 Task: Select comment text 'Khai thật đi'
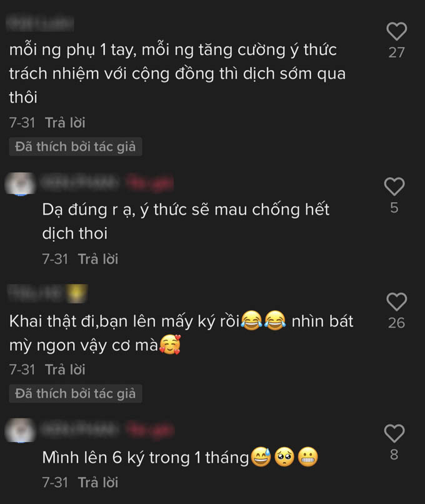pyautogui.click(x=52, y=321)
